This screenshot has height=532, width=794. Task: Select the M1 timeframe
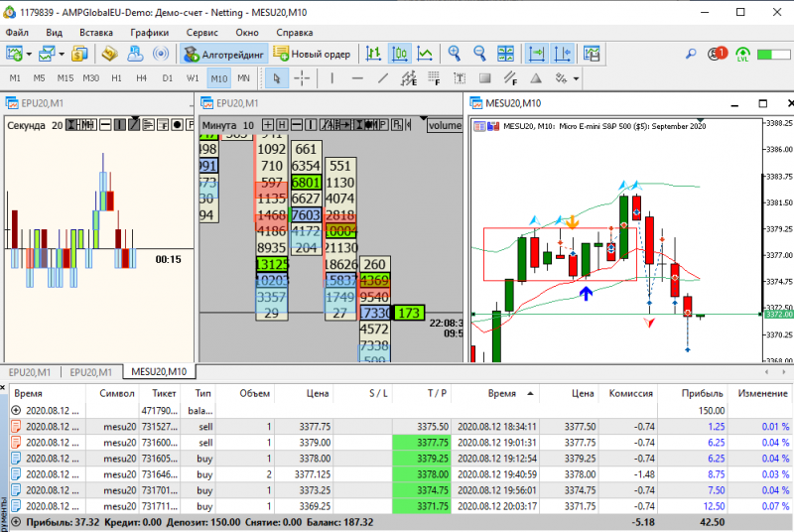[x=15, y=78]
